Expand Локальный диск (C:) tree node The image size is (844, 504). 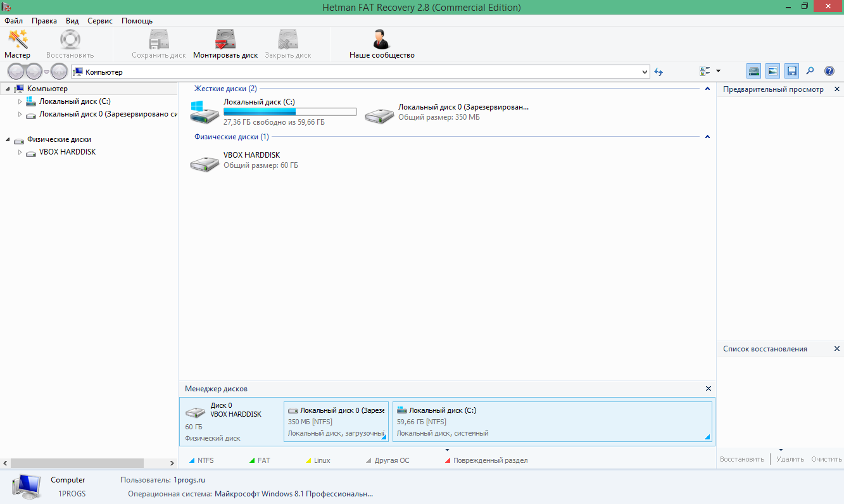[x=20, y=101]
